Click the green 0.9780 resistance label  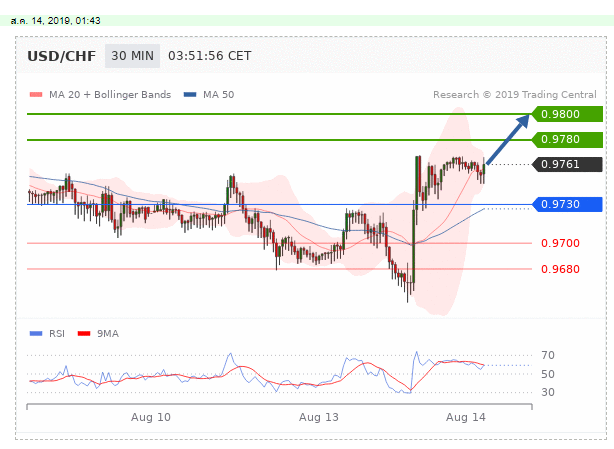567,139
